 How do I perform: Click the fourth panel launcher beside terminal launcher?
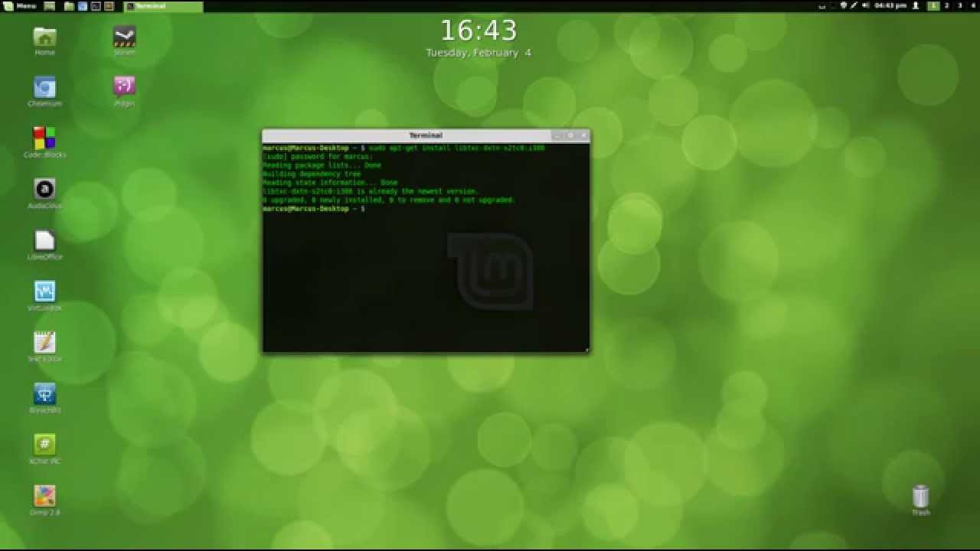pos(109,6)
